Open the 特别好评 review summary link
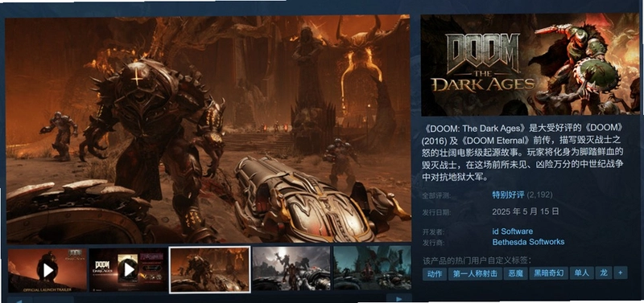This screenshot has height=303, width=644. tap(509, 194)
